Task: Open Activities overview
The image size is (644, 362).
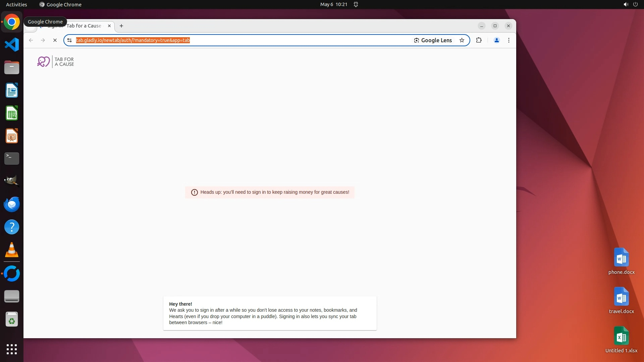Action: (x=16, y=4)
